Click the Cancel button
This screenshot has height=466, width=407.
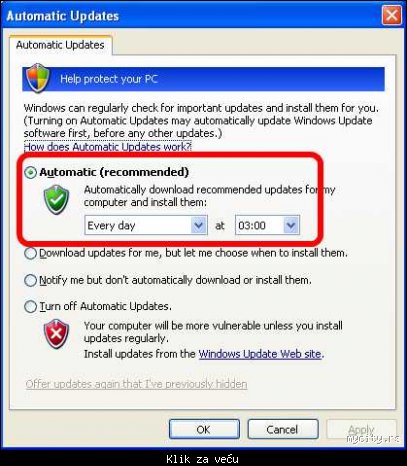[x=283, y=429]
